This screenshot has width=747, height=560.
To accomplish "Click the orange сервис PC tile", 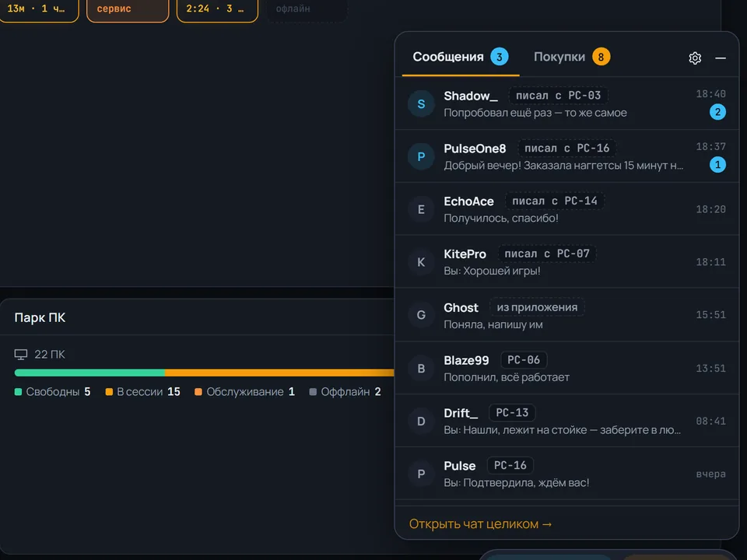I will pyautogui.click(x=128, y=10).
